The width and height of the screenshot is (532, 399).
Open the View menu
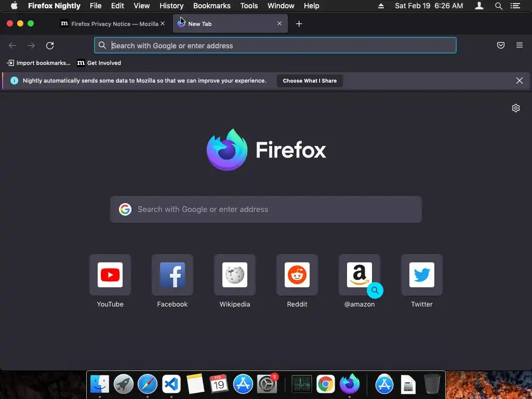pyautogui.click(x=141, y=6)
